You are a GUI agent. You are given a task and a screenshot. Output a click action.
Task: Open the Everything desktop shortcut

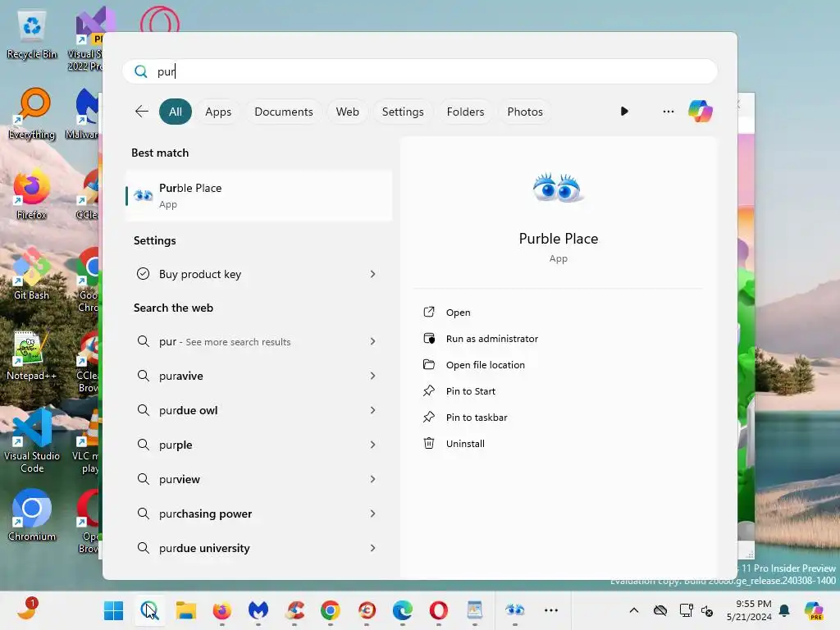coord(32,114)
